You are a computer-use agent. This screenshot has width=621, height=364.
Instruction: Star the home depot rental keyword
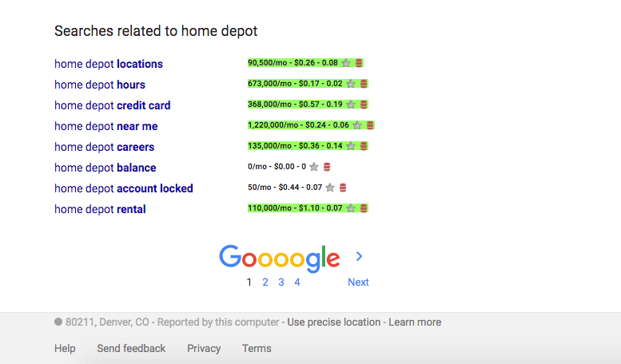point(351,208)
